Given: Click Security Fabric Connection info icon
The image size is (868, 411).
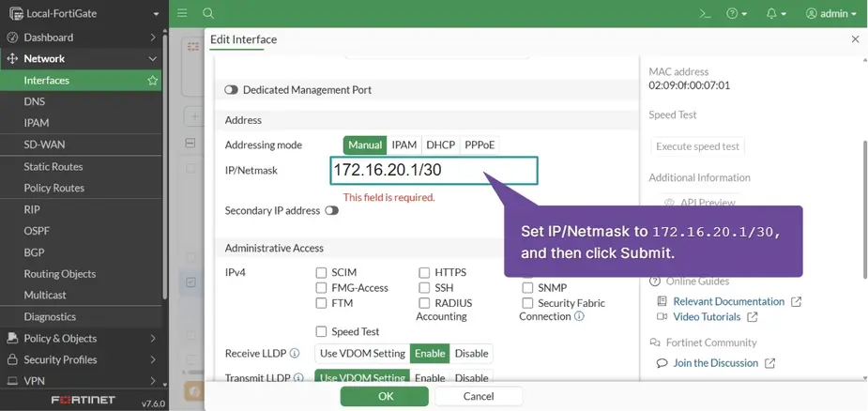Looking at the screenshot, I should click(x=579, y=316).
